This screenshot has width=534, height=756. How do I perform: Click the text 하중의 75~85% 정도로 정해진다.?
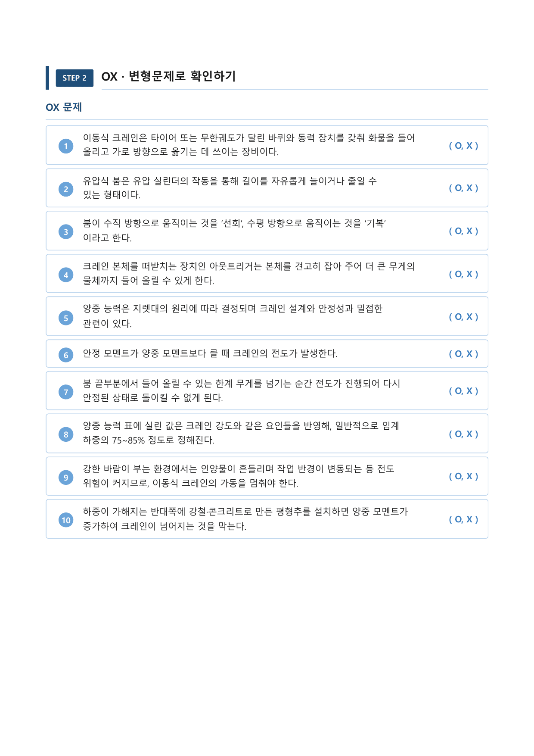149,440
